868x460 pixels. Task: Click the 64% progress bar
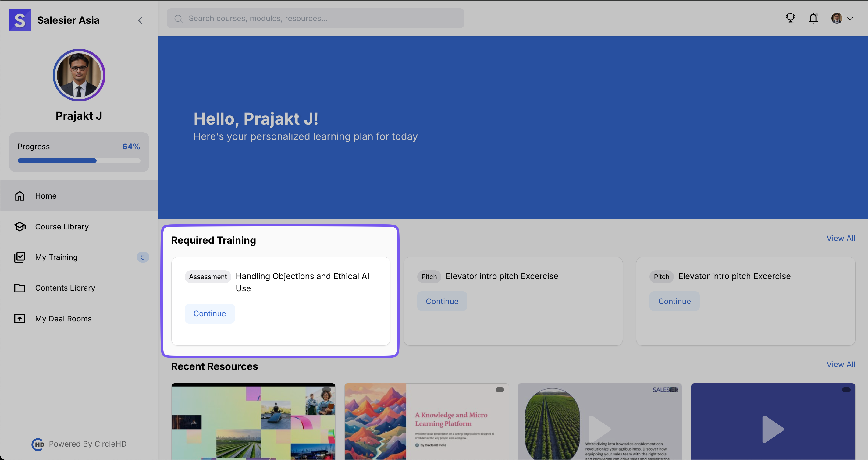point(79,161)
